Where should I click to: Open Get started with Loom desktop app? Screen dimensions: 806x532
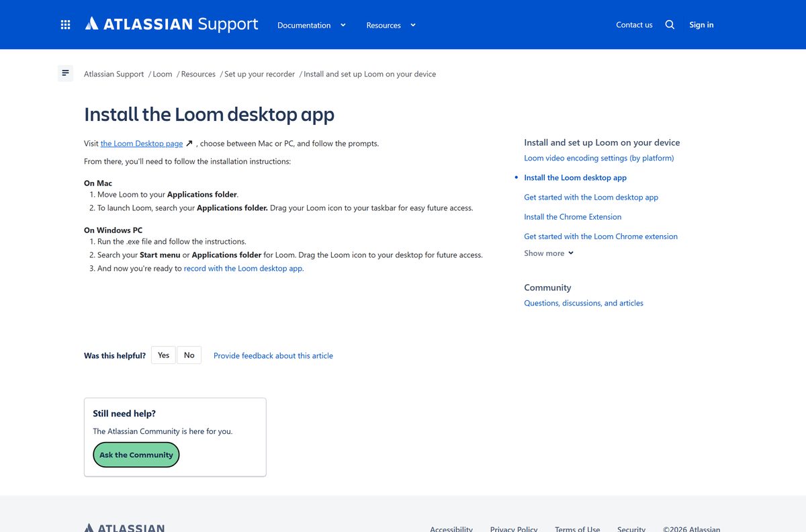[x=591, y=197]
